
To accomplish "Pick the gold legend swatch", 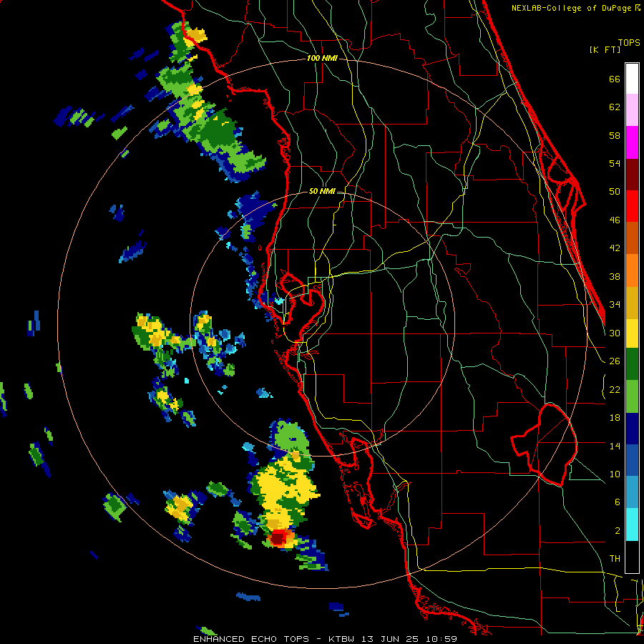I will [x=632, y=303].
